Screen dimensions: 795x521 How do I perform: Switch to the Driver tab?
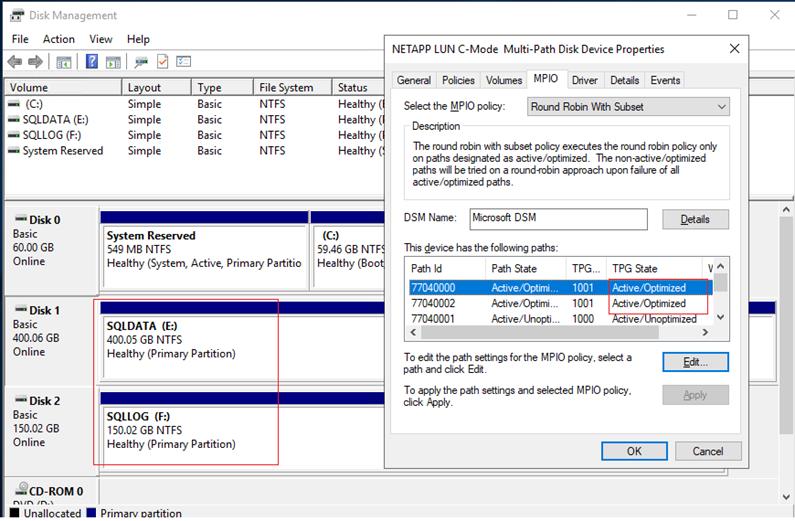tap(585, 80)
